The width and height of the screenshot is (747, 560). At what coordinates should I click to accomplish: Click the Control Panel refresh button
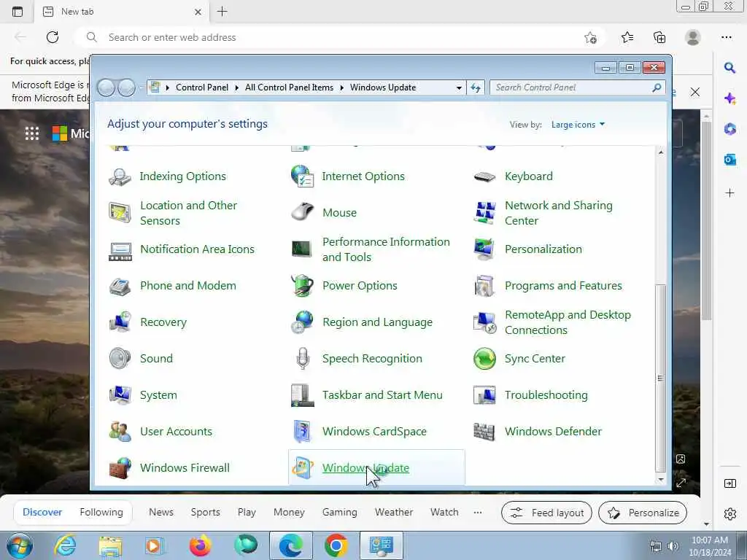coord(476,87)
